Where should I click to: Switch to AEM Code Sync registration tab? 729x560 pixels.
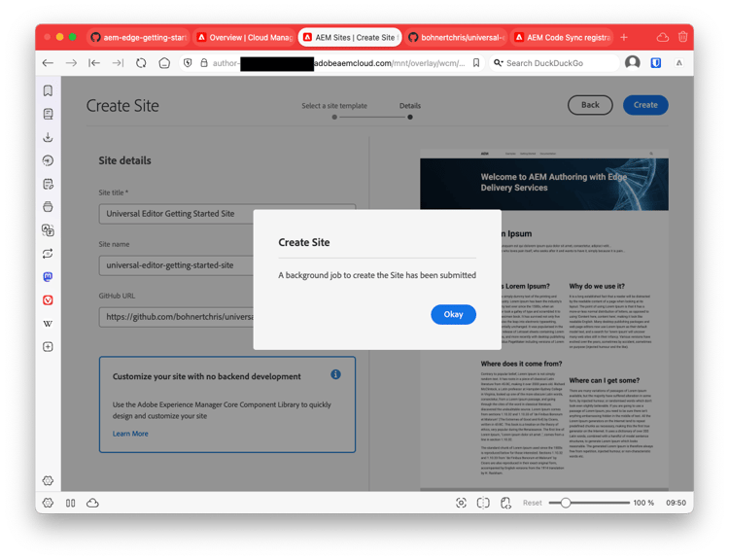click(x=562, y=37)
